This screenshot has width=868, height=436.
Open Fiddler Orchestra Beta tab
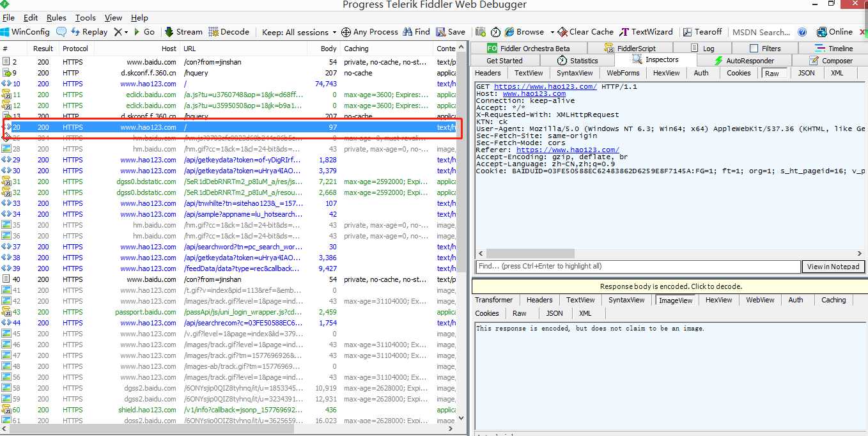pos(528,48)
